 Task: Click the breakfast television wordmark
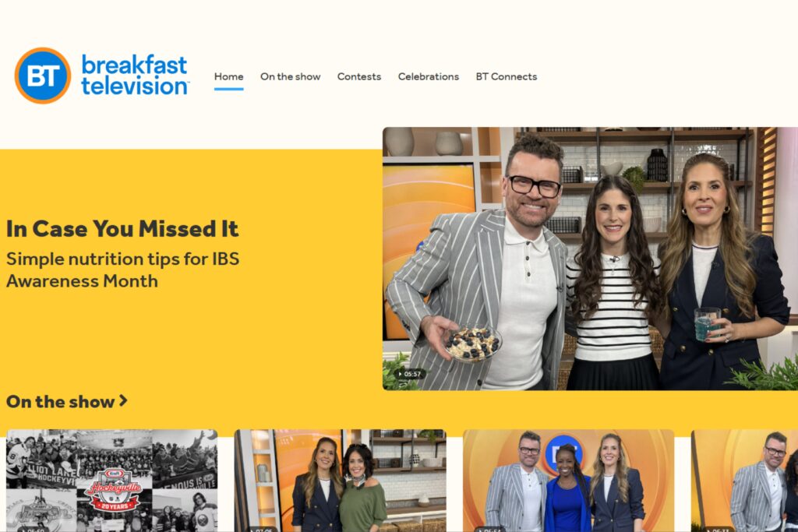(135, 76)
